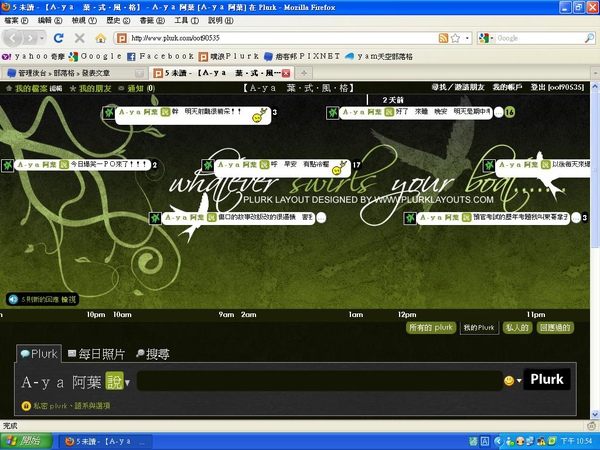Screen dimensions: 600x450
Task: Click response count 17 on 早安 plurk
Action: [x=356, y=165]
